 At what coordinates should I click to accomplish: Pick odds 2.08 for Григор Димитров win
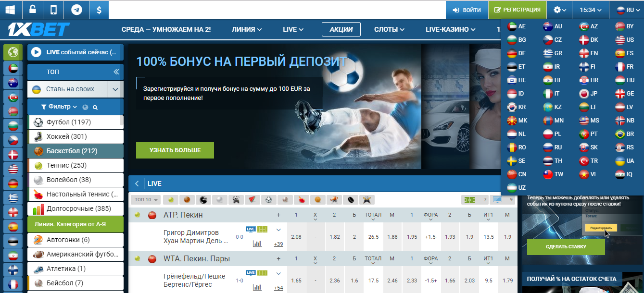point(296,237)
